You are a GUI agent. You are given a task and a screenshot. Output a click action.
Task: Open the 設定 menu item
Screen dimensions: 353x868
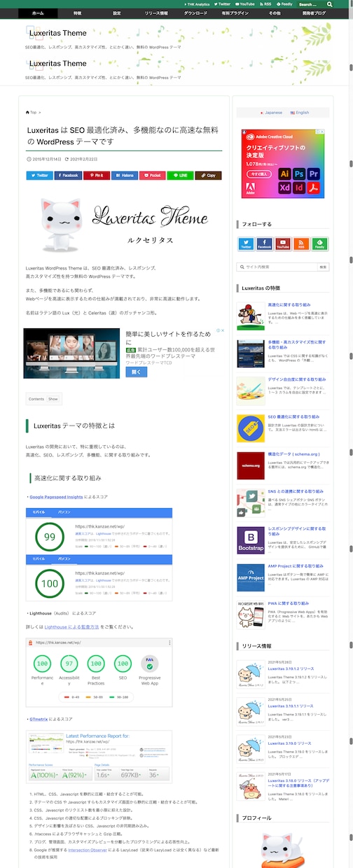click(x=116, y=13)
